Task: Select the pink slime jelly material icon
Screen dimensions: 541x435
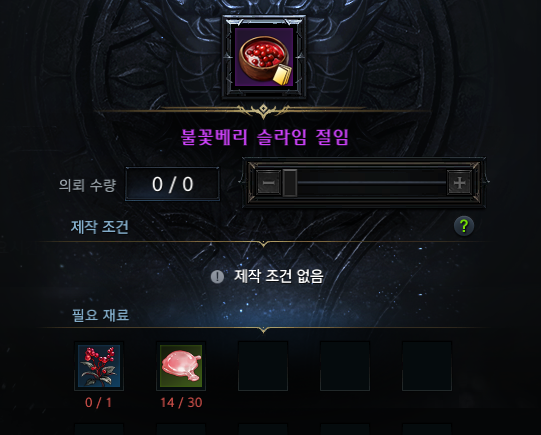Action: click(181, 366)
